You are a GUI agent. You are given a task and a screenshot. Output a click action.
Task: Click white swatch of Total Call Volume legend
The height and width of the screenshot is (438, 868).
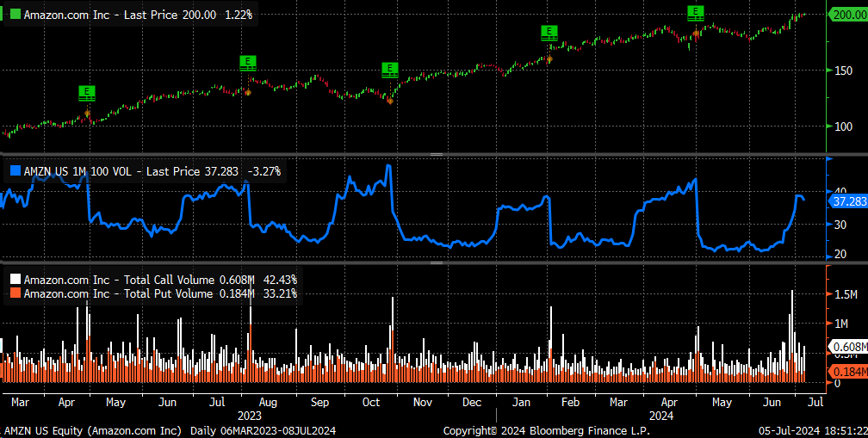[15, 280]
